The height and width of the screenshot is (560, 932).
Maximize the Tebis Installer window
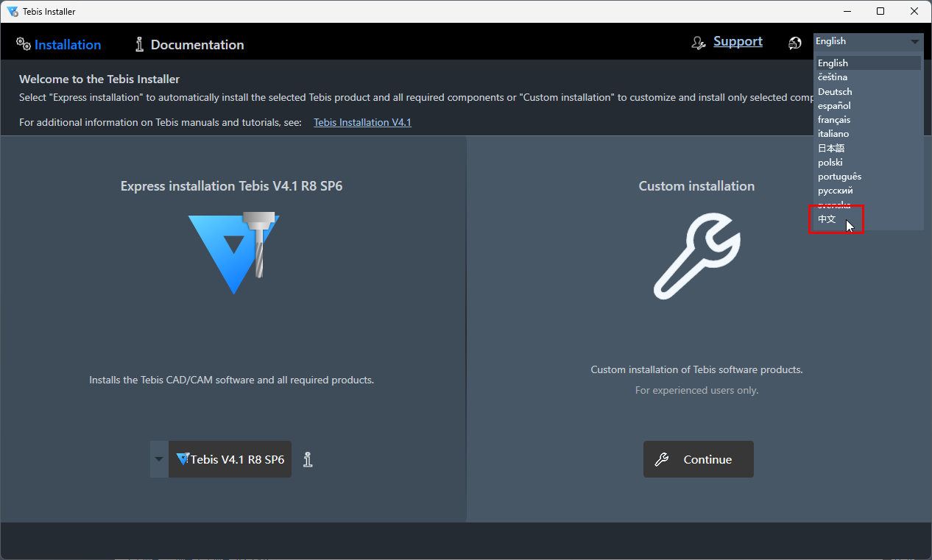pyautogui.click(x=880, y=11)
